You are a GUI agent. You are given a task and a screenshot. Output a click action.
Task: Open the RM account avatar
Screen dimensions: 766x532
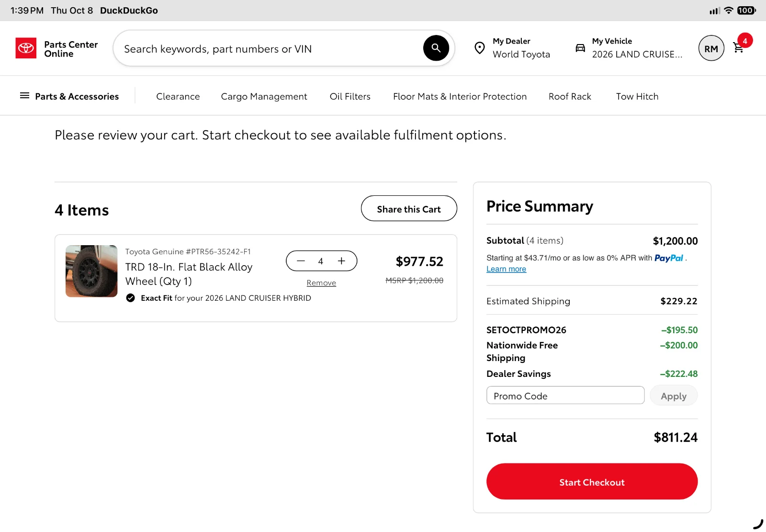click(711, 48)
